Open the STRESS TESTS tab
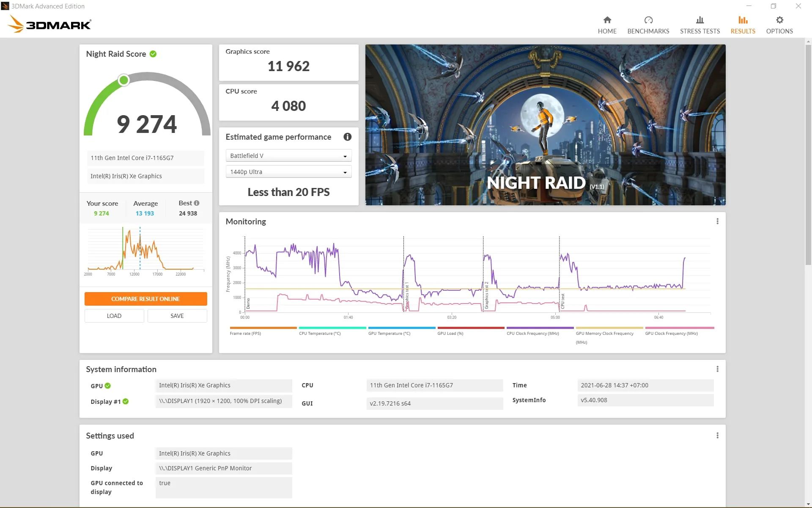Viewport: 812px width, 508px height. click(700, 25)
